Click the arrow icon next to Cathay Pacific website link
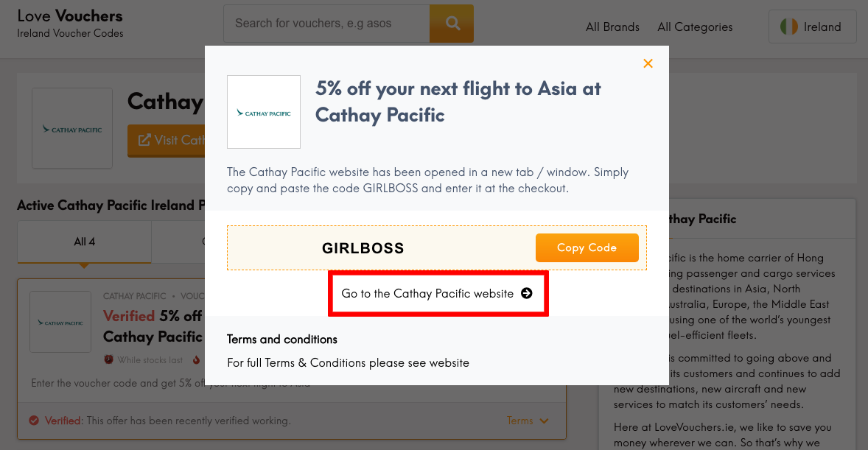 [x=527, y=293]
